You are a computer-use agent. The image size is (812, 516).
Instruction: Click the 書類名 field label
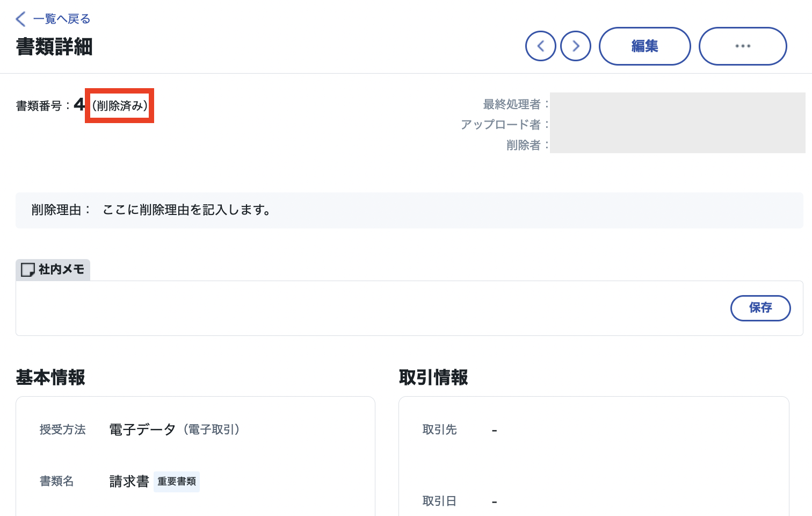click(x=56, y=481)
